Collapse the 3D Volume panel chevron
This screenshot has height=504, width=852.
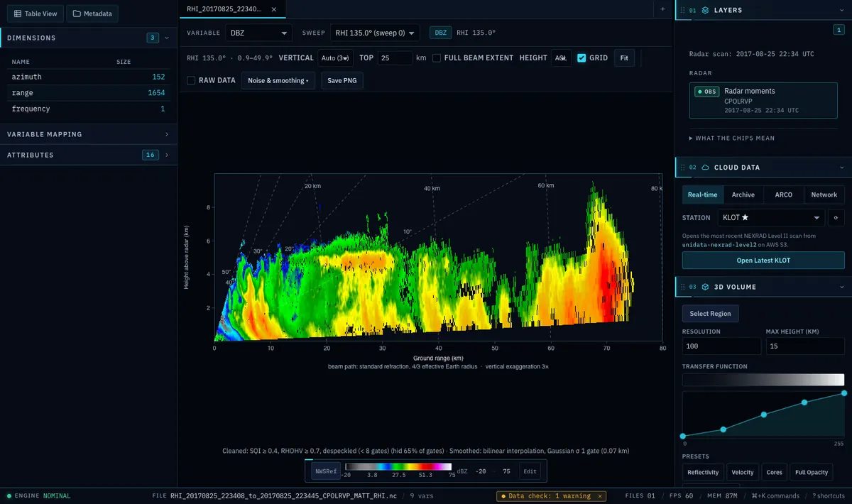point(841,287)
